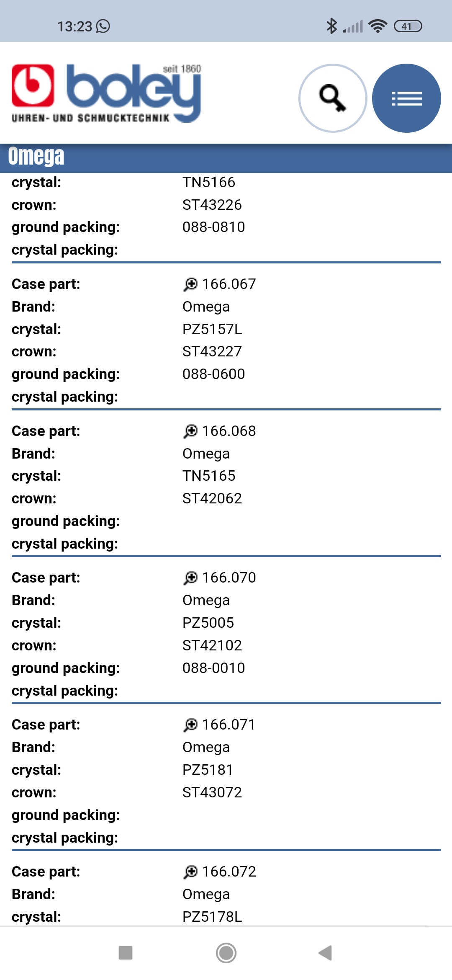The height and width of the screenshot is (980, 452).
Task: Tap magnifier icon beside 166.067
Action: (x=190, y=284)
